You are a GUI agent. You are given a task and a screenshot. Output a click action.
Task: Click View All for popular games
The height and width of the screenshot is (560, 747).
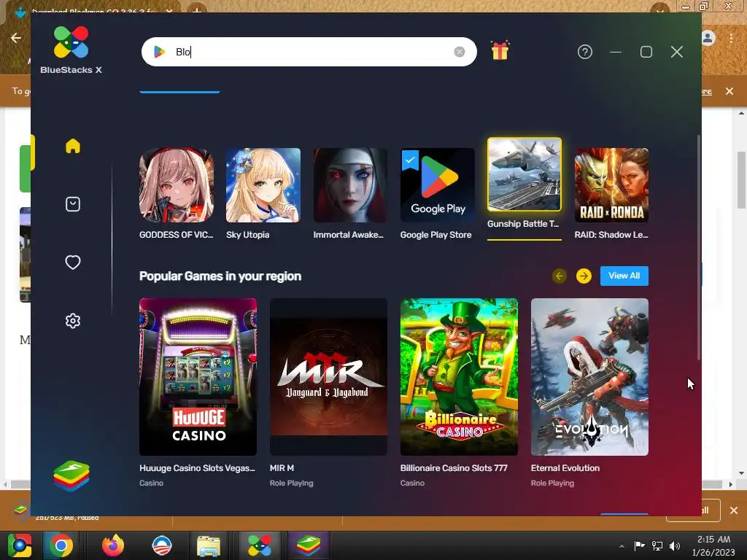(624, 276)
